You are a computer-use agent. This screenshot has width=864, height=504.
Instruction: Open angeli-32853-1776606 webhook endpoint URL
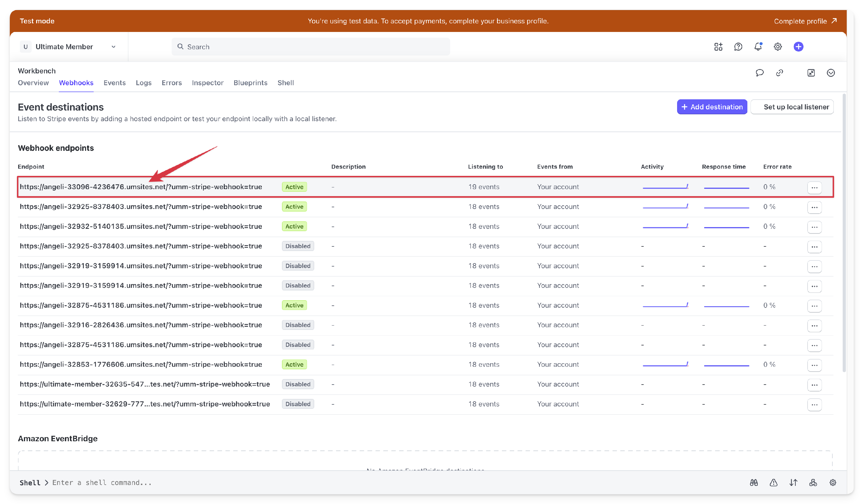pyautogui.click(x=141, y=364)
